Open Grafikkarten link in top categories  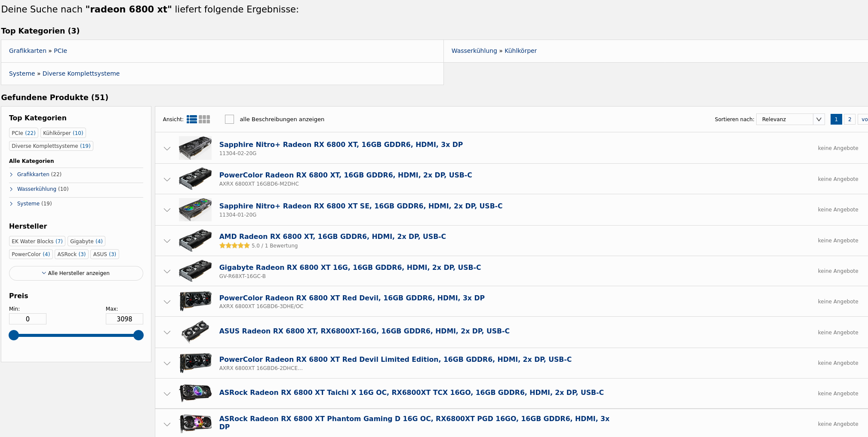point(28,51)
